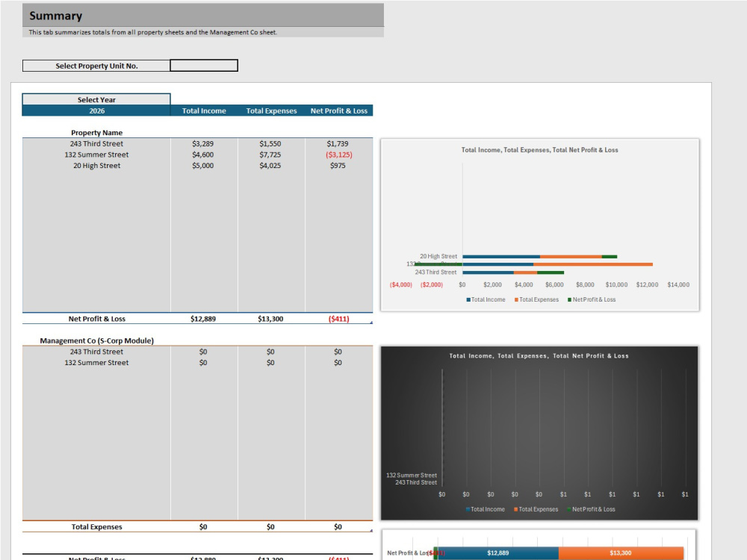Select the Total Expenses column header
747x560 pixels.
(x=271, y=111)
